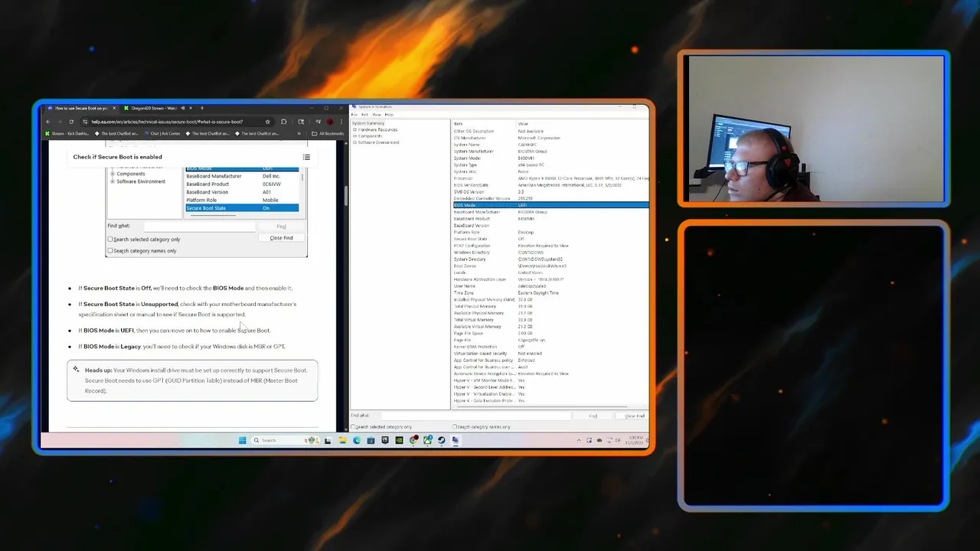The image size is (980, 551).
Task: Click the Chrome profile avatar
Action: tap(330, 122)
